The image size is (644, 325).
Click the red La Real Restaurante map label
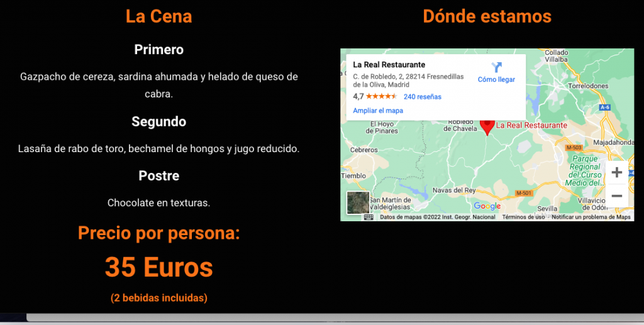tap(531, 125)
